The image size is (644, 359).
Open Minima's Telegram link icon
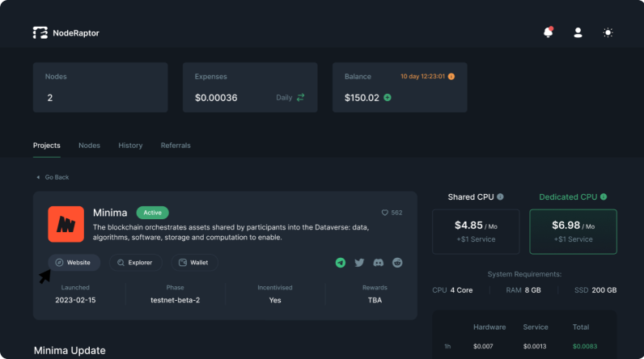click(x=341, y=263)
